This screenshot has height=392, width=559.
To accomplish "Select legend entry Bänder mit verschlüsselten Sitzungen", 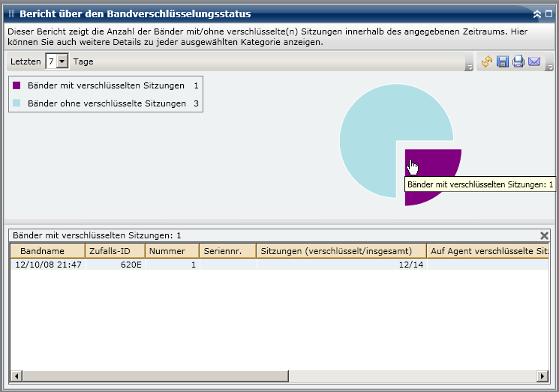I will [x=106, y=85].
